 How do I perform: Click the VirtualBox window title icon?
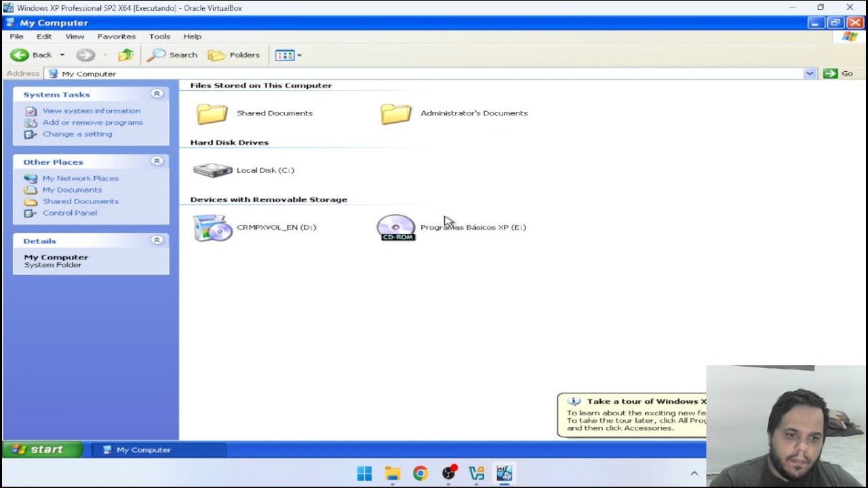tap(8, 7)
